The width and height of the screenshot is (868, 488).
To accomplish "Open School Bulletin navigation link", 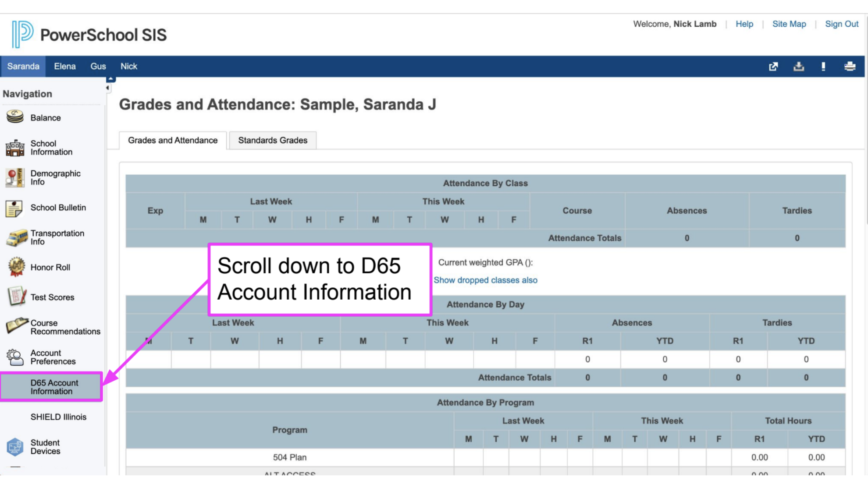I will [58, 208].
